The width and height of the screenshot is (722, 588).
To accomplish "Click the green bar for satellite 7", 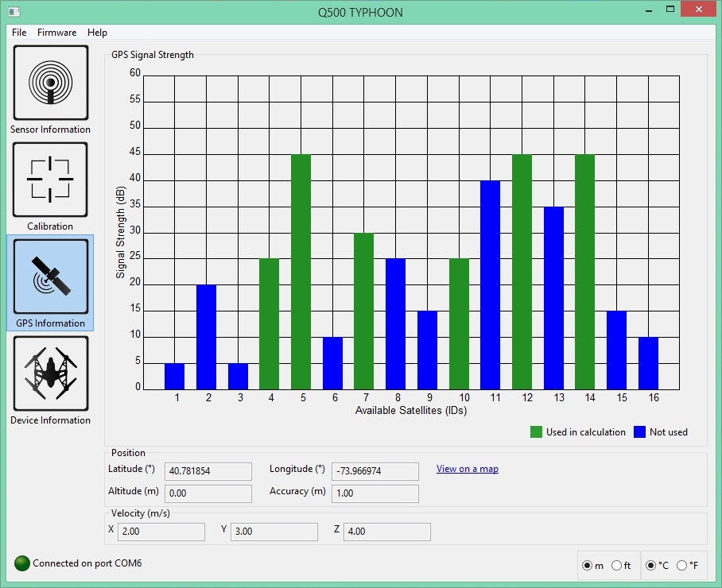I will click(363, 311).
